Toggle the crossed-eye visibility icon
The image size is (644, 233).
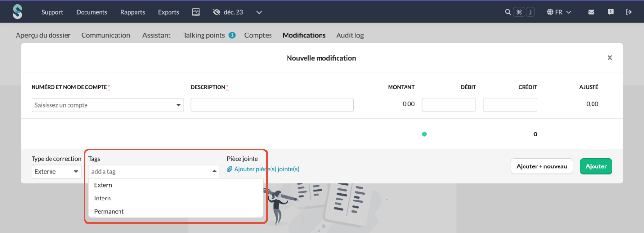coord(217,12)
